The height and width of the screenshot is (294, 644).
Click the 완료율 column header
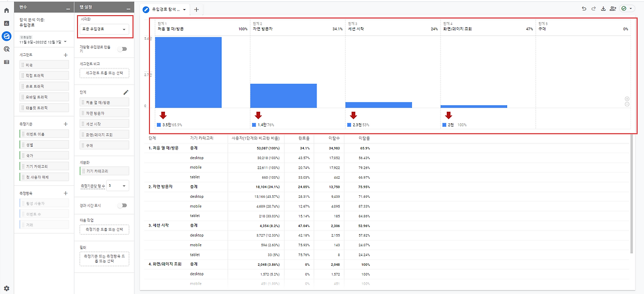click(x=304, y=137)
